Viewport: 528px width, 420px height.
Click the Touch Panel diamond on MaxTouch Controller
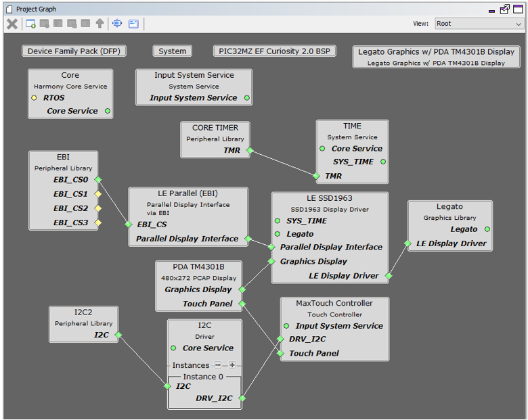tap(280, 353)
